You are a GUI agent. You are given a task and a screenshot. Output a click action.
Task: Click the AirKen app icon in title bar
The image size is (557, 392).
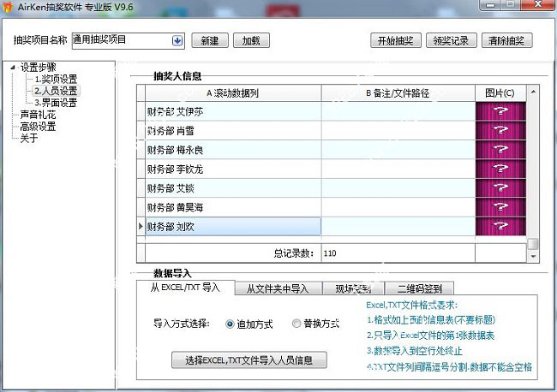click(x=8, y=7)
